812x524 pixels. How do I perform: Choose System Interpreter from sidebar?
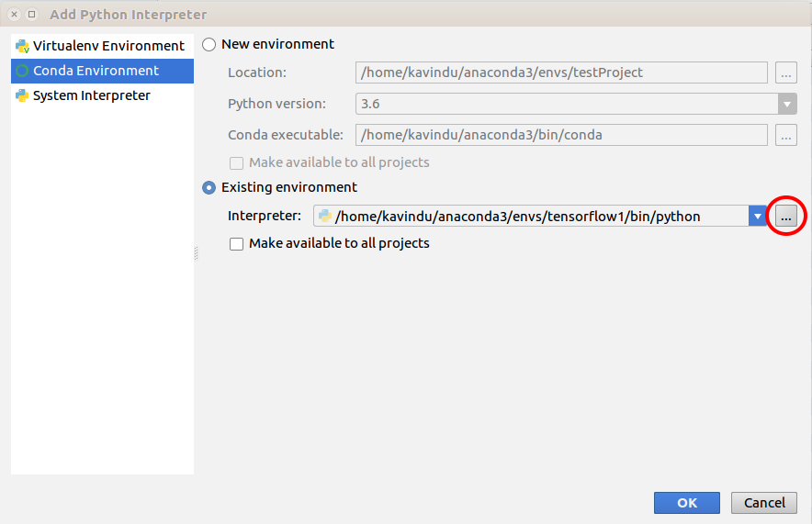[x=91, y=95]
